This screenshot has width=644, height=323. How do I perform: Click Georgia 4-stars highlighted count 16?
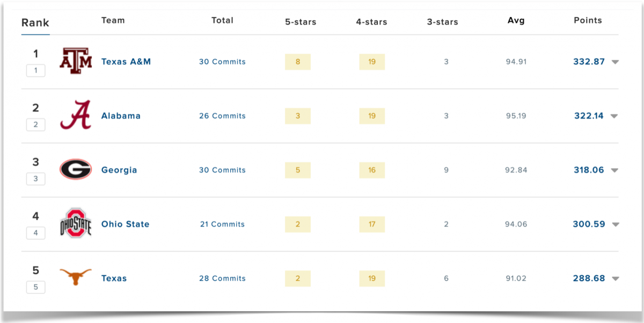coord(372,170)
